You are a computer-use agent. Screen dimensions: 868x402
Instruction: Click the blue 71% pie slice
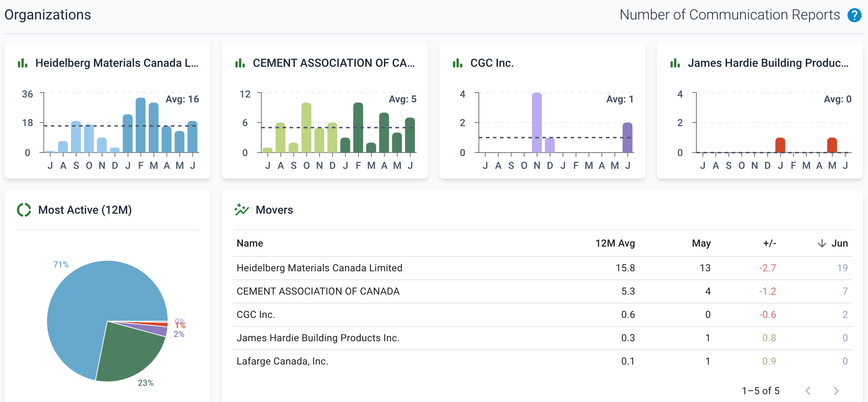point(92,304)
